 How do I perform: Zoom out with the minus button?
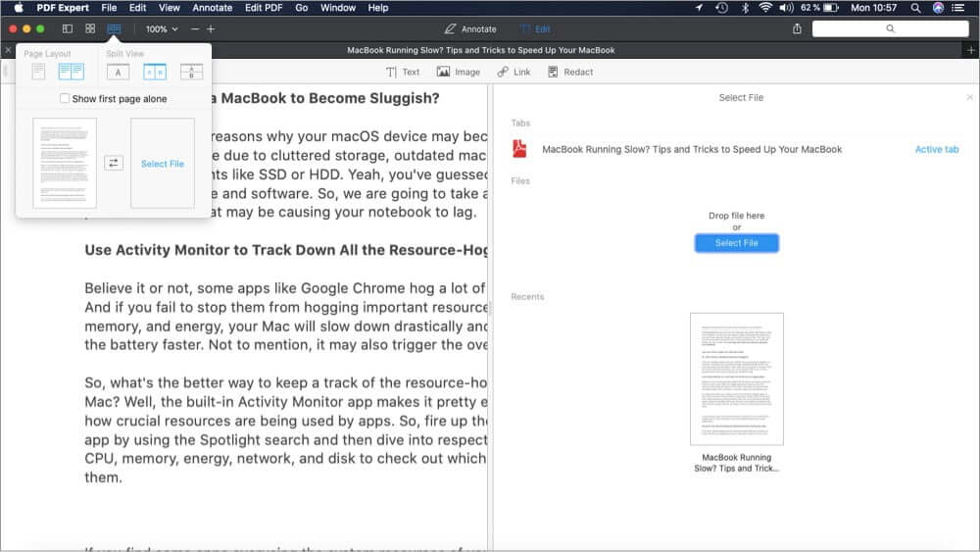click(195, 28)
